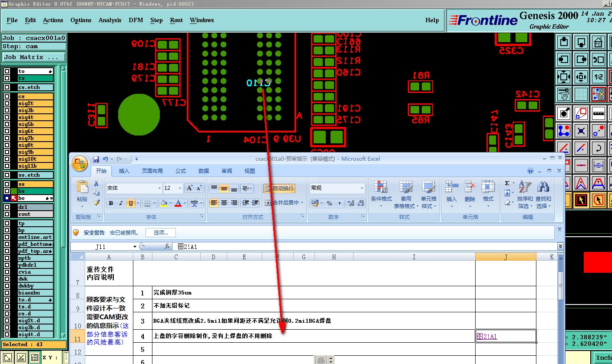Open the Genesis Help menu
Viewport: 612px width, 364px height.
(432, 20)
